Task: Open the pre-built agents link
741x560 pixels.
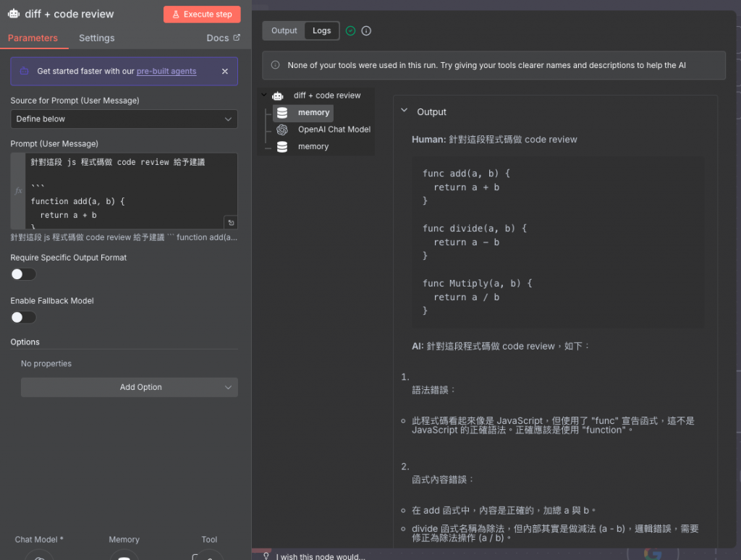Action: [x=166, y=71]
